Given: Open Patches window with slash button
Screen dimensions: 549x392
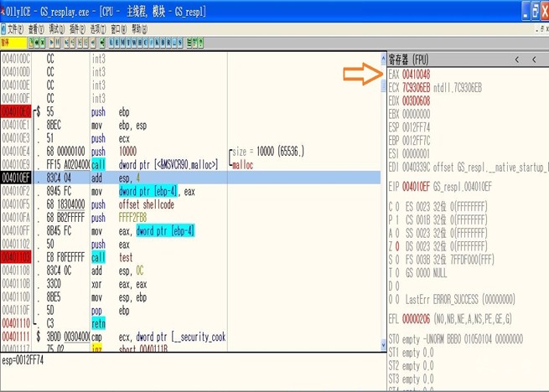Looking at the screenshot, I should tap(151, 43).
